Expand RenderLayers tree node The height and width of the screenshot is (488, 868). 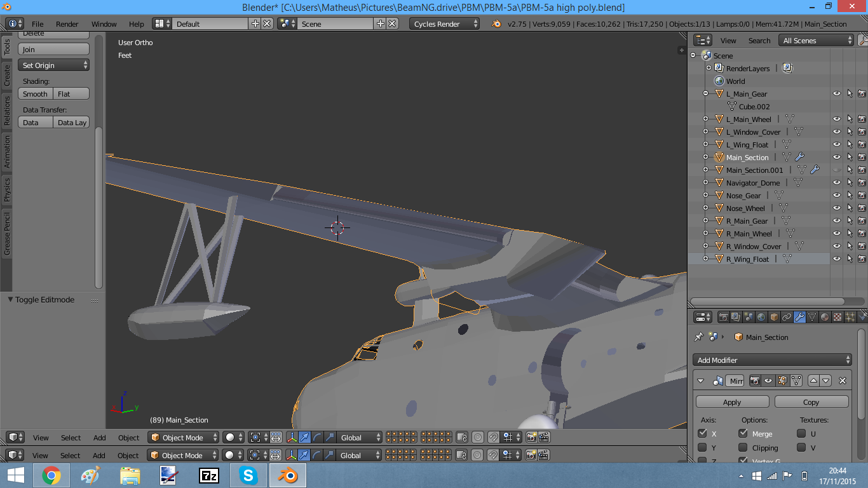point(709,68)
